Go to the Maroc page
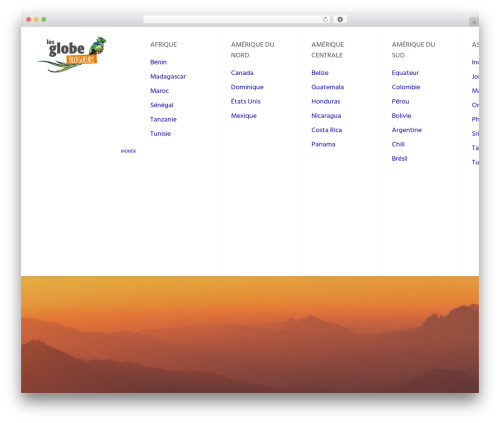Viewport: 500px width, 423px height. (x=159, y=91)
